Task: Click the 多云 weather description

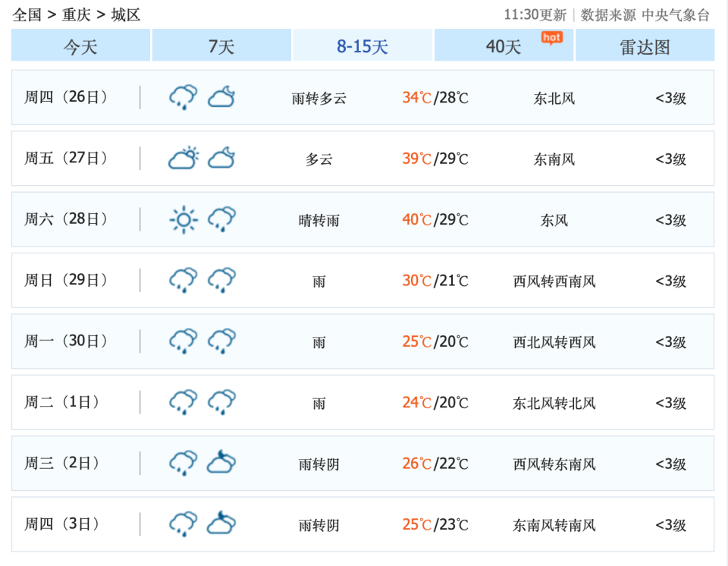Action: point(319,159)
